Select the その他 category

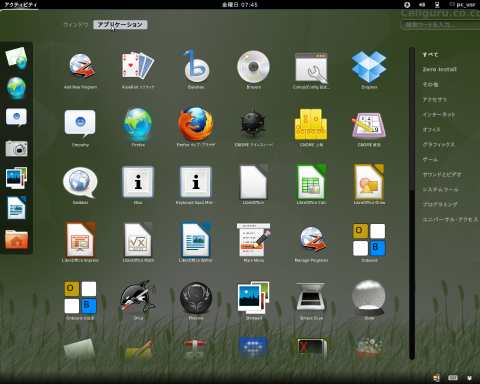click(430, 84)
